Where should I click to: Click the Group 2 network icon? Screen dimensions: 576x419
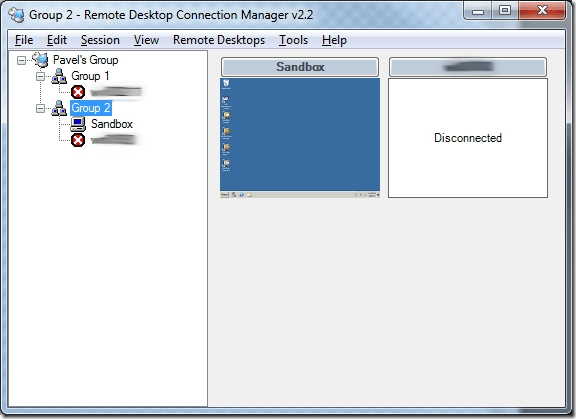(x=59, y=108)
